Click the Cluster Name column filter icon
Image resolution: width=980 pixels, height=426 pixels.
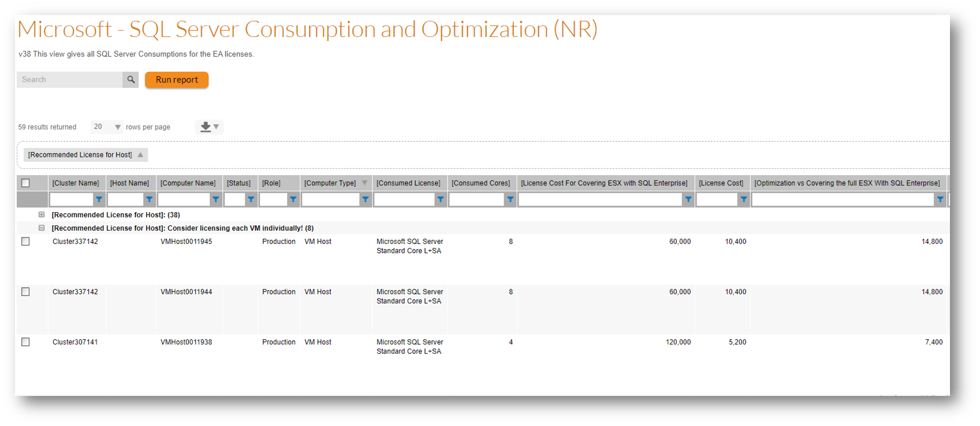[99, 199]
